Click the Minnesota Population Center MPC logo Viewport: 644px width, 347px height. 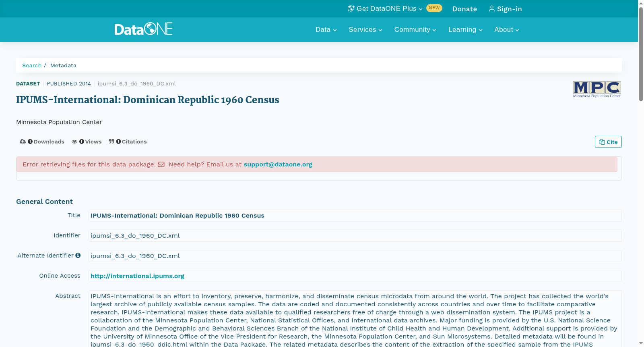(597, 89)
